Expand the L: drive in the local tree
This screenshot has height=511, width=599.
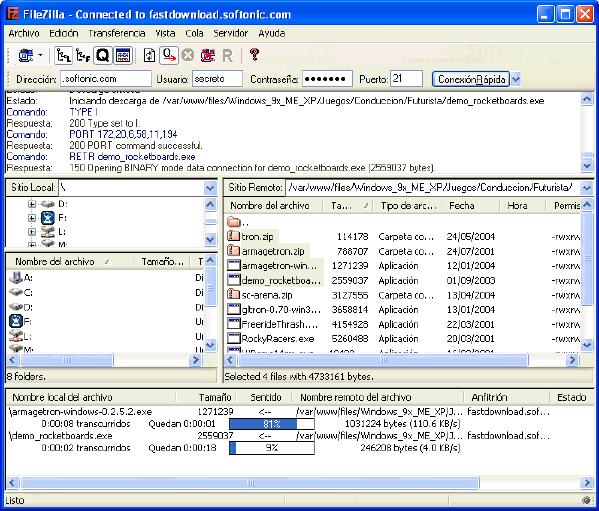coord(32,232)
